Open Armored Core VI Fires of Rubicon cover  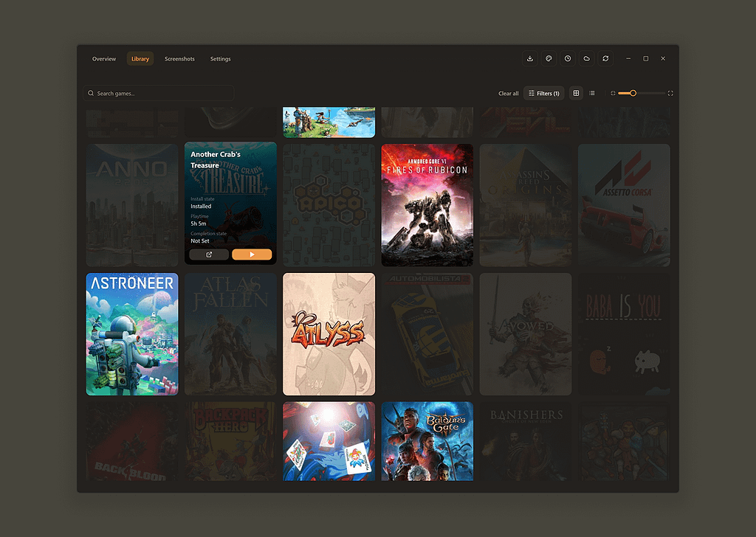tap(427, 205)
